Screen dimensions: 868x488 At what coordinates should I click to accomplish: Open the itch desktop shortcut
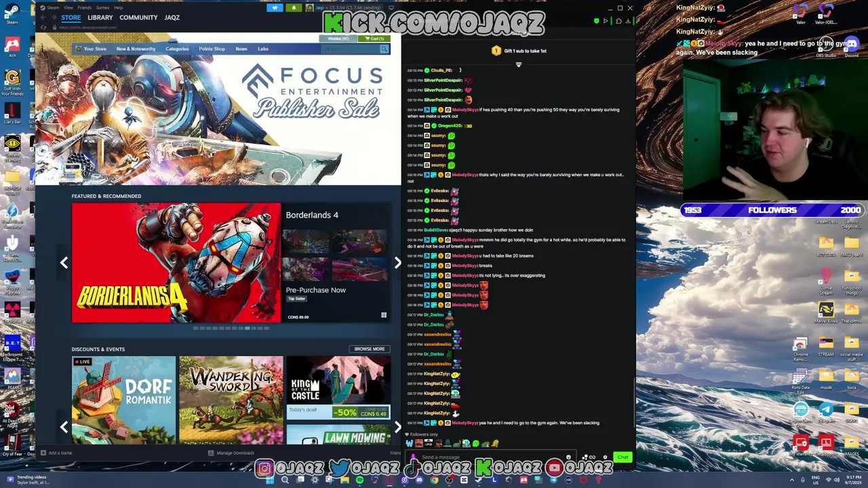[x=12, y=46]
